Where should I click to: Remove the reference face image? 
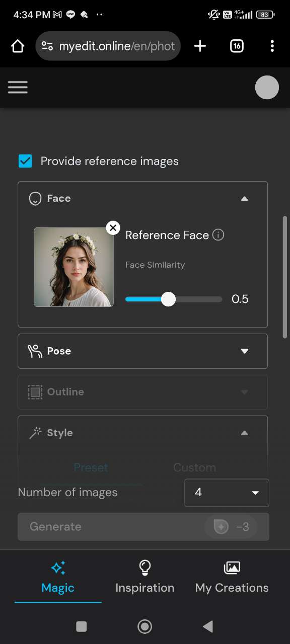[x=113, y=227]
